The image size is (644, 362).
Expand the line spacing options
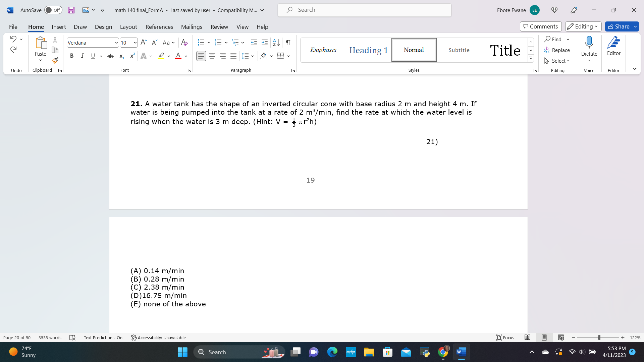pyautogui.click(x=252, y=56)
